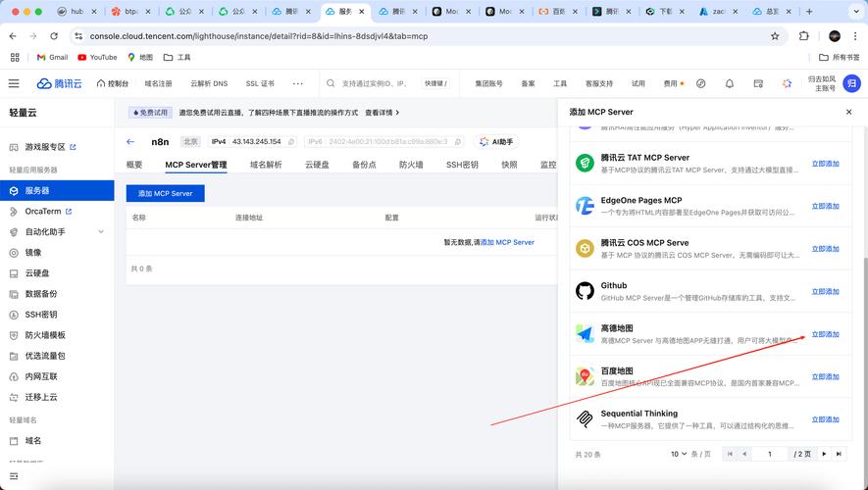Copy the IPv4 address 43.143.245.154

[x=291, y=141]
